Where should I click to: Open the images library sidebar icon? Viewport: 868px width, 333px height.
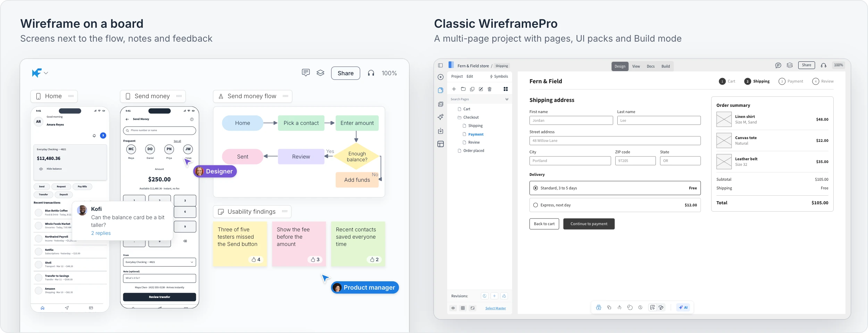(x=441, y=104)
